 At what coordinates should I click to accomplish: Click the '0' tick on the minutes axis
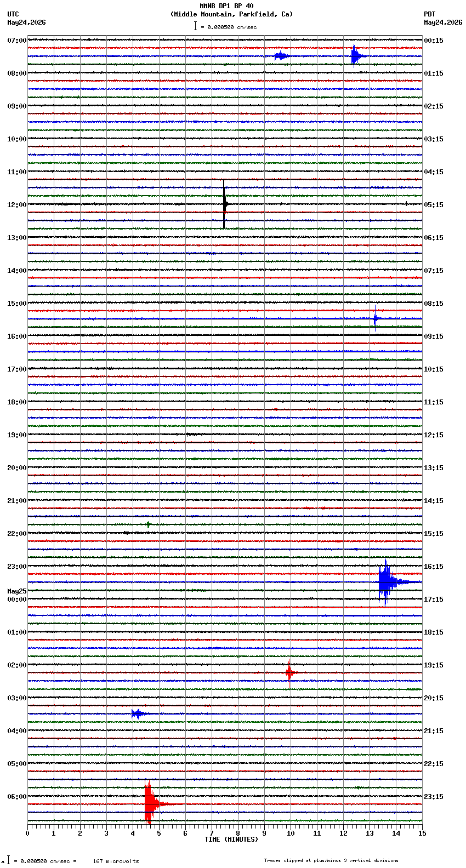[27, 833]
